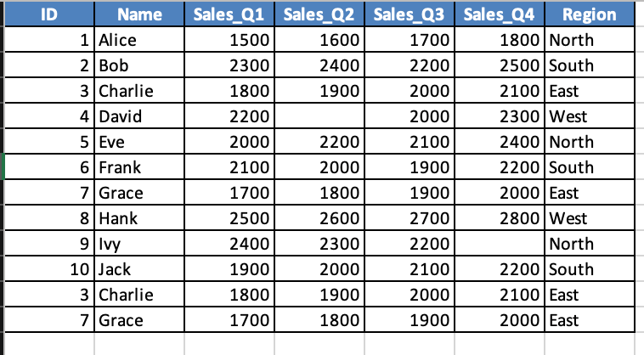Image resolution: width=644 pixels, height=355 pixels.
Task: Select Bob's Sales_Q1 value 2300
Action: click(x=229, y=65)
